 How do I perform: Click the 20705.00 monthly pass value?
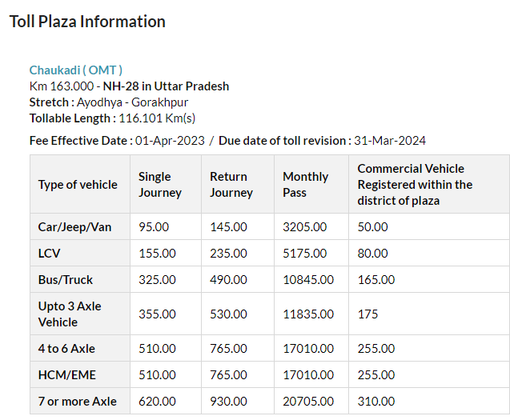click(x=307, y=402)
